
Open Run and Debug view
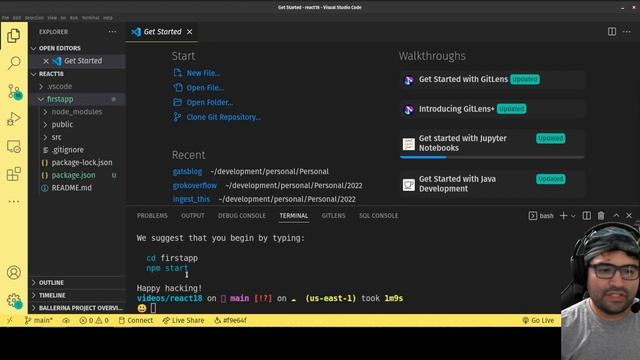[x=13, y=119]
